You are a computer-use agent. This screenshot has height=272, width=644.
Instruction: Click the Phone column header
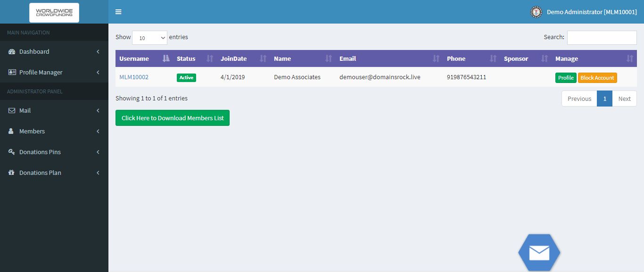click(x=471, y=58)
